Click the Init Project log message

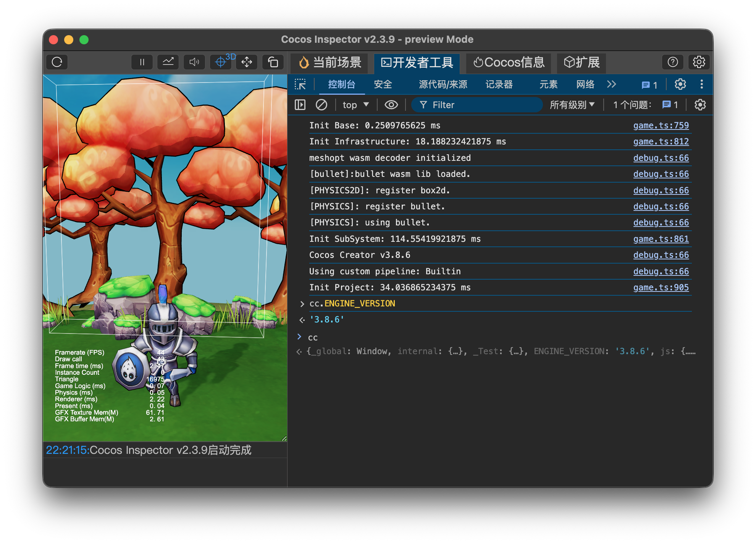(390, 288)
